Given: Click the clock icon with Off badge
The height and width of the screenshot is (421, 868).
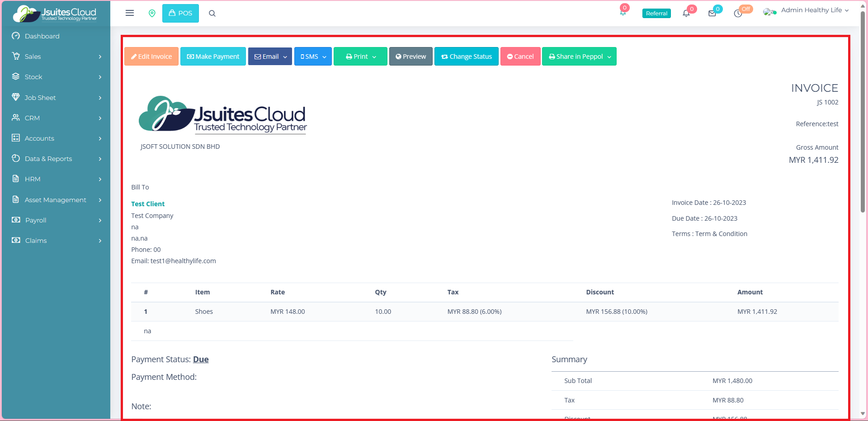Looking at the screenshot, I should tap(738, 14).
